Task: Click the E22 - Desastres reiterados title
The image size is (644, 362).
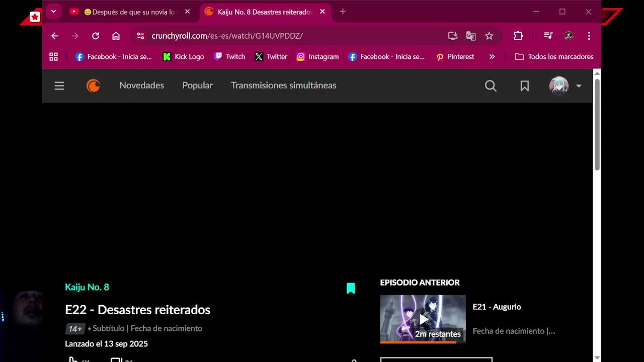Action: 138,310
